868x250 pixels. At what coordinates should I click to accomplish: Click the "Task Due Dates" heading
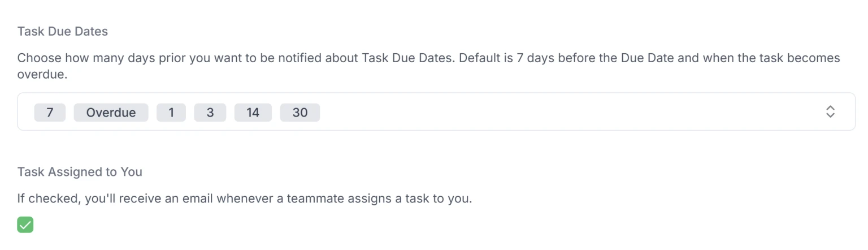[x=63, y=32]
